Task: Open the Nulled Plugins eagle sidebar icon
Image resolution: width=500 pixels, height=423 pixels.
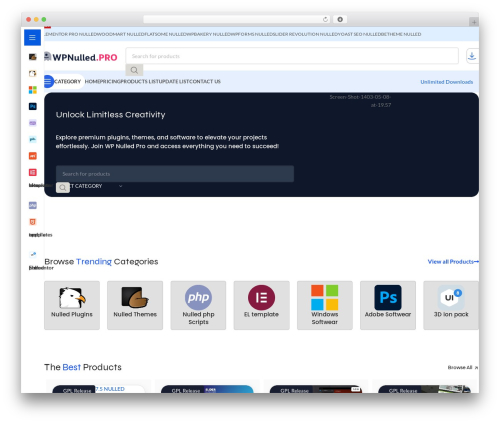Action: pos(32,73)
